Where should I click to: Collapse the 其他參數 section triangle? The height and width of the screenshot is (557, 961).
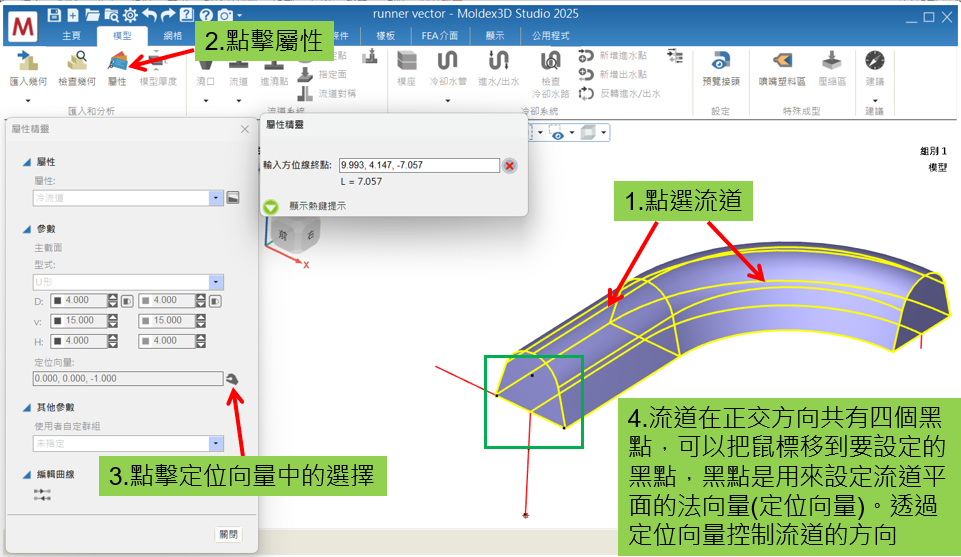[26, 407]
